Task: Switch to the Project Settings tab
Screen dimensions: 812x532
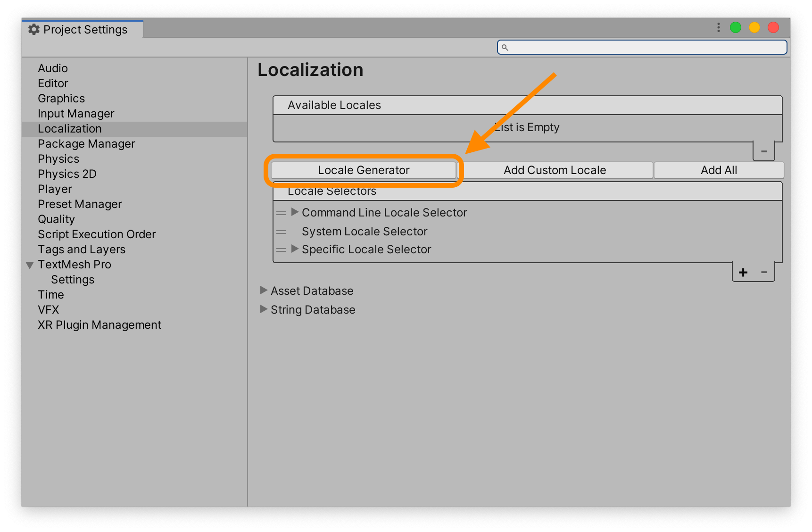Action: [85, 29]
